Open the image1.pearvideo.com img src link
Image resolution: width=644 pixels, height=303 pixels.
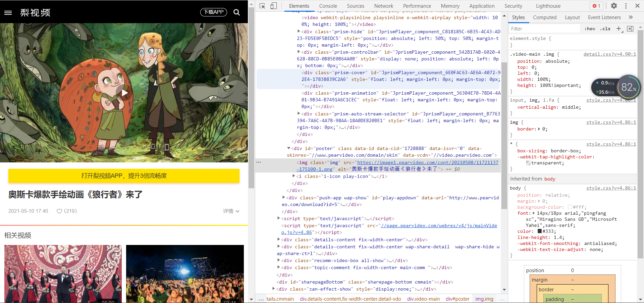point(398,166)
